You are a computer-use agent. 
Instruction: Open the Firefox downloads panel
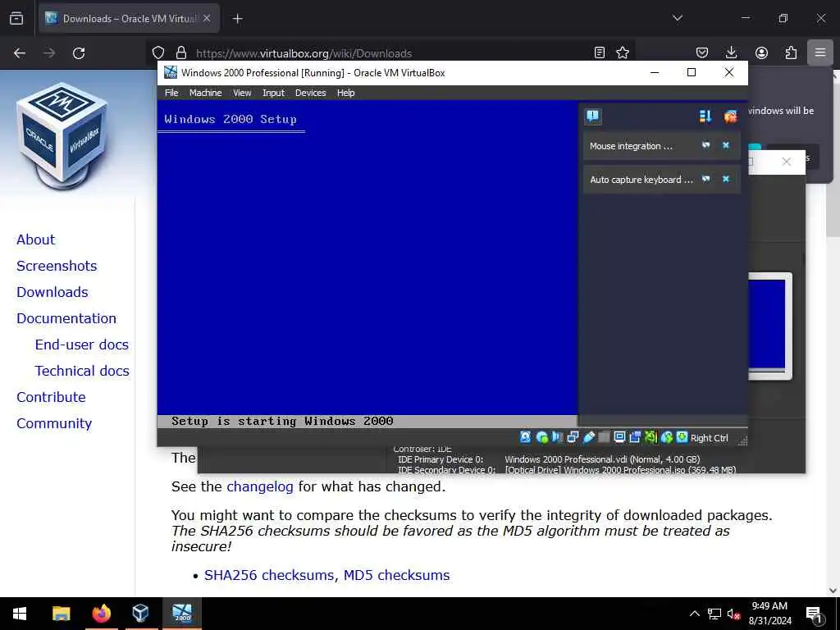(731, 52)
